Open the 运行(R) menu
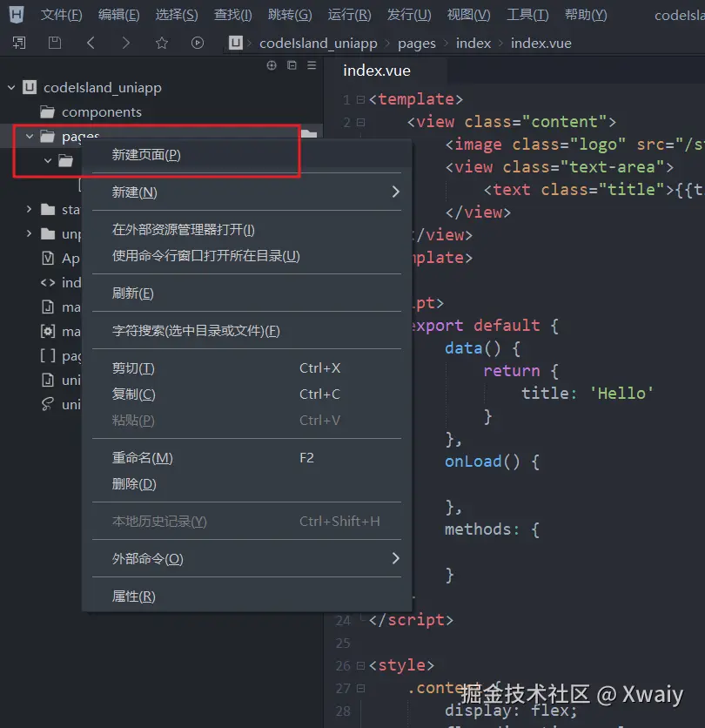The image size is (705, 728). 350,15
